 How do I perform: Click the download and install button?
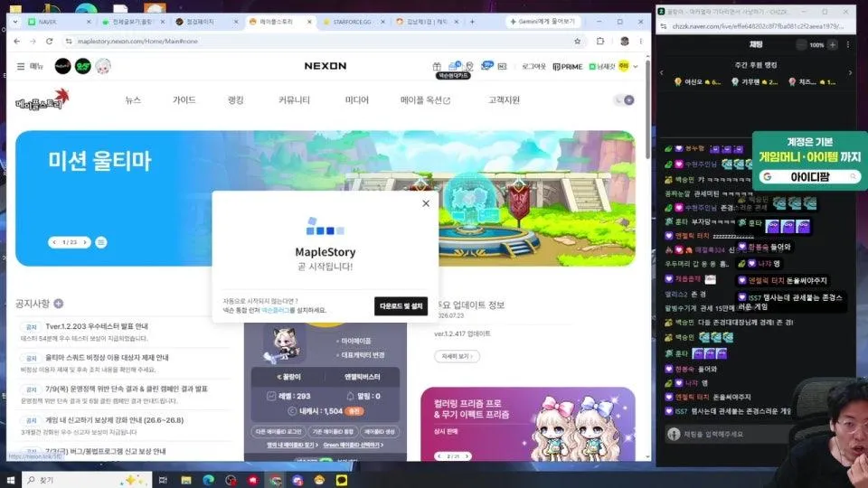coord(401,306)
